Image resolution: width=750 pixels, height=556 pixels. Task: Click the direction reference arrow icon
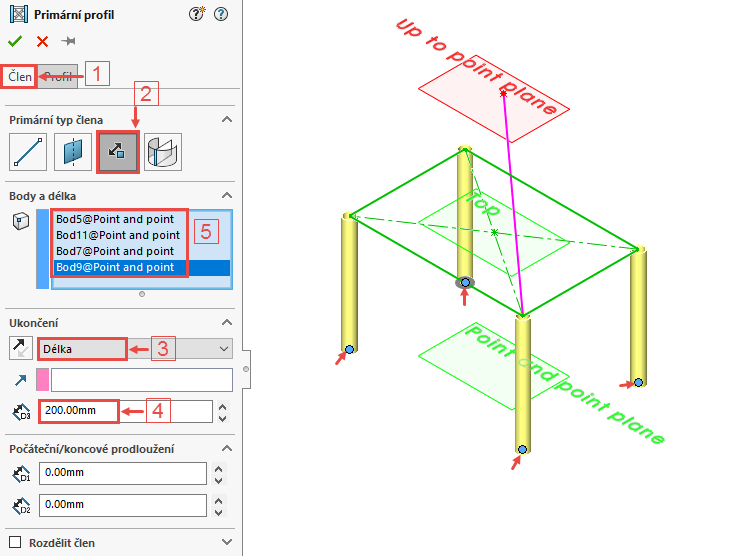[21, 380]
